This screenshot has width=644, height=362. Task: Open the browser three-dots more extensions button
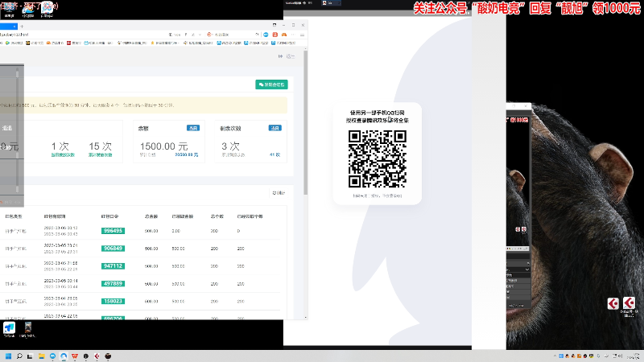[x=293, y=35]
